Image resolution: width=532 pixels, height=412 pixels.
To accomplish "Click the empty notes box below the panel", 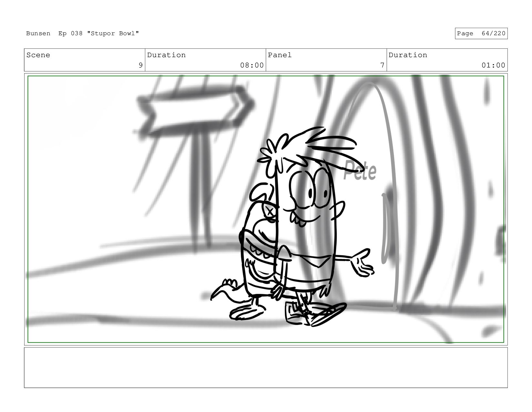I will (266, 367).
